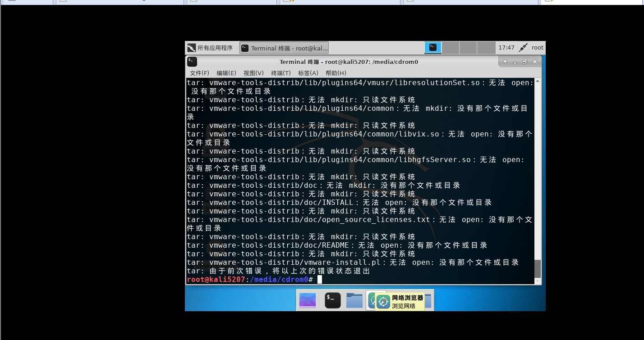Click the line mentioning open_source_licenses.txt
The width and height of the screenshot is (644, 340).
click(x=359, y=224)
